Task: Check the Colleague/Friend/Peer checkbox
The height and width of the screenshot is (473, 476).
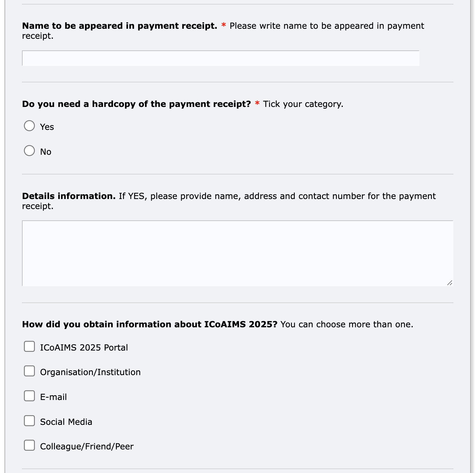Action: [x=29, y=445]
